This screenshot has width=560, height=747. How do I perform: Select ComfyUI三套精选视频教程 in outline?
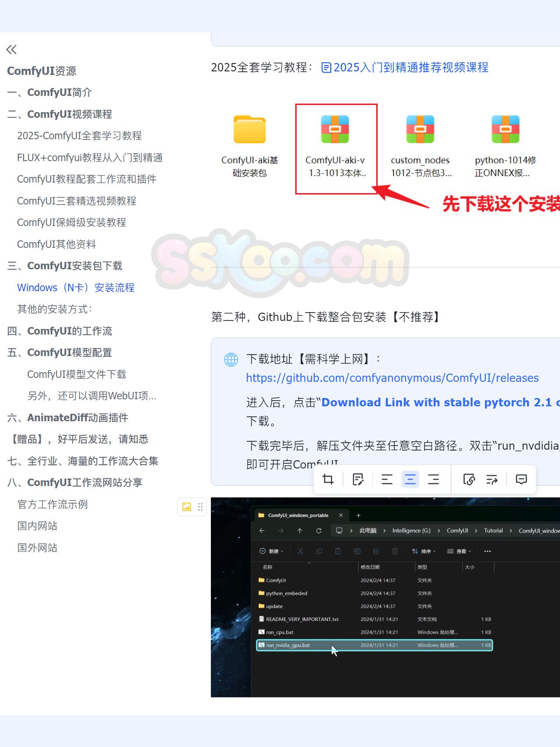[x=77, y=201]
